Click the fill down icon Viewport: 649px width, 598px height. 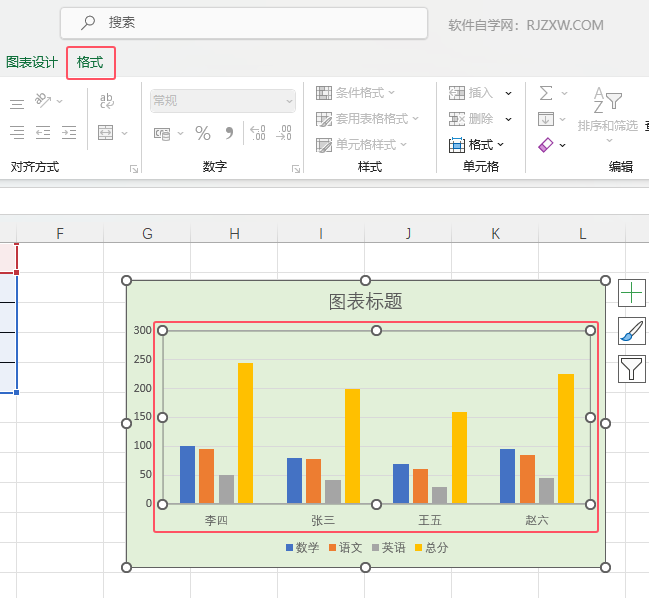(x=546, y=119)
